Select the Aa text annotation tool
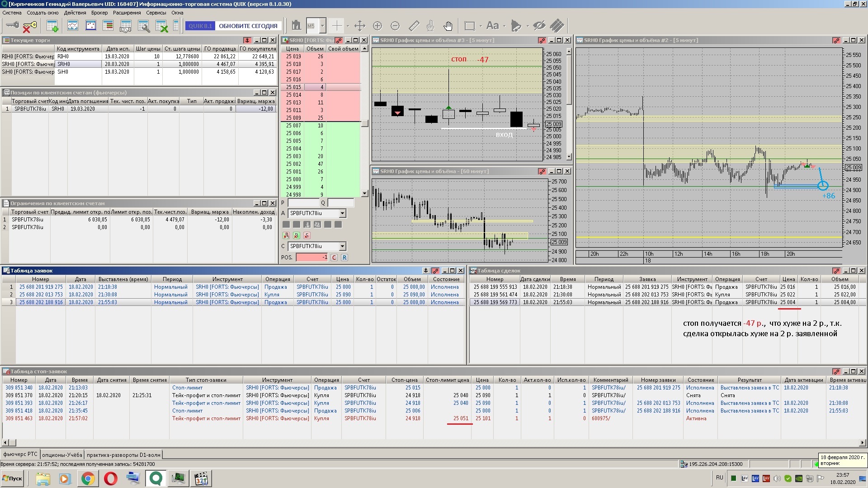 click(x=492, y=26)
